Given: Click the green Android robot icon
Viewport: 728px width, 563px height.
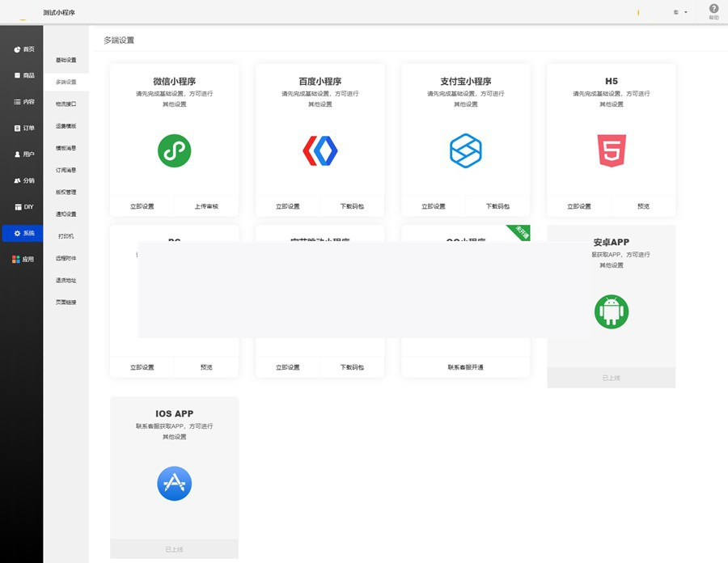Looking at the screenshot, I should click(612, 311).
